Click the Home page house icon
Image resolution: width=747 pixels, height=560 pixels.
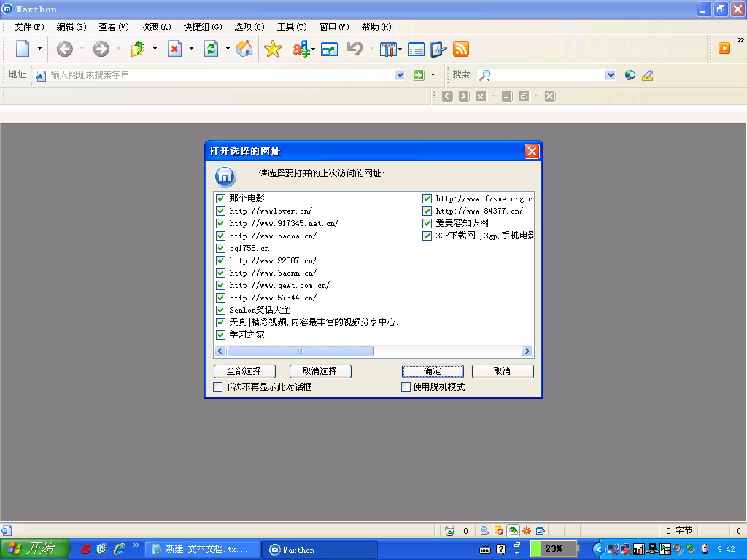245,49
